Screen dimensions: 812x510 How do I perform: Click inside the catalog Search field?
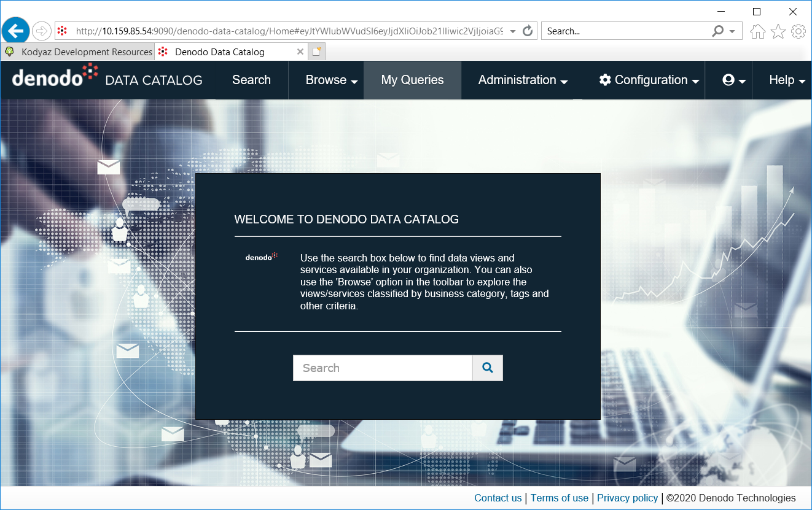383,368
